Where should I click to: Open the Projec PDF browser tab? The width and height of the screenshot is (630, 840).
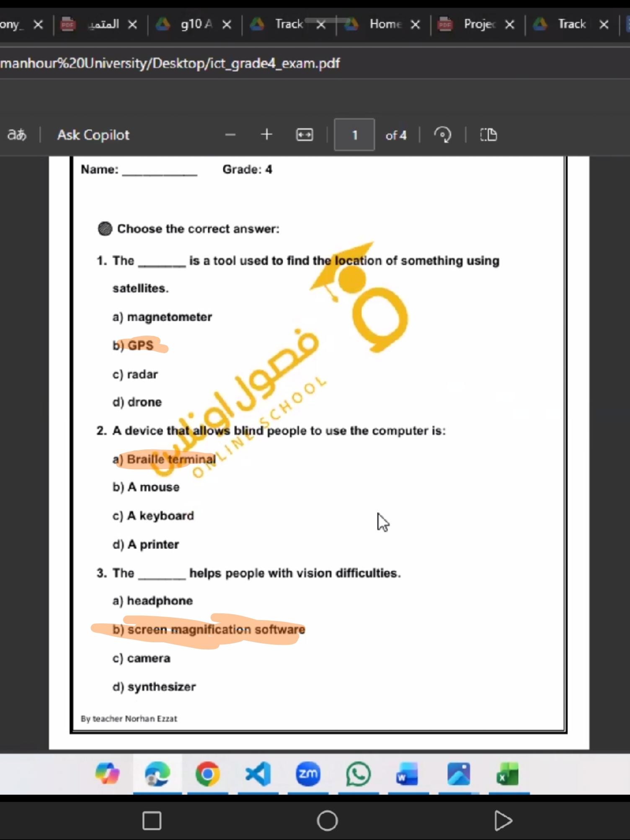coord(478,24)
